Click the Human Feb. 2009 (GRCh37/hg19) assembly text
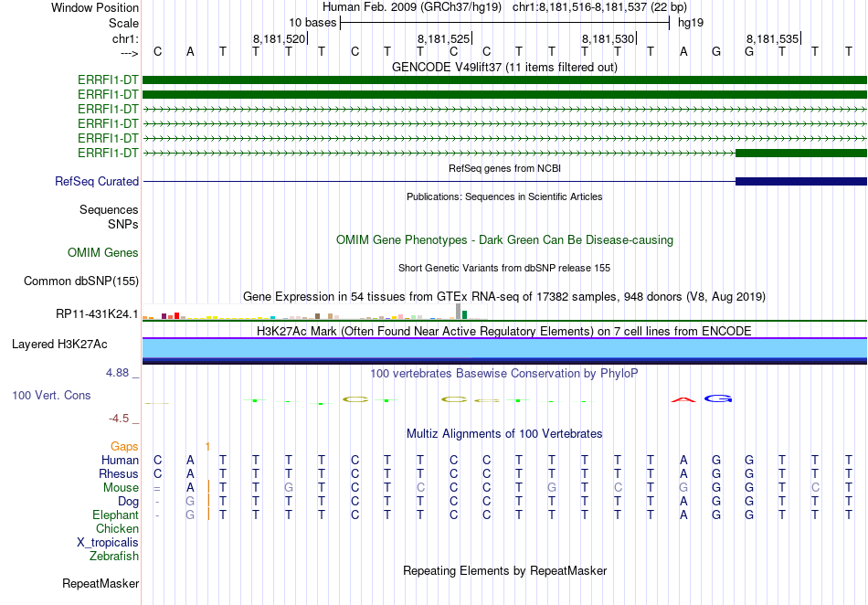868x605 pixels. coord(412,7)
